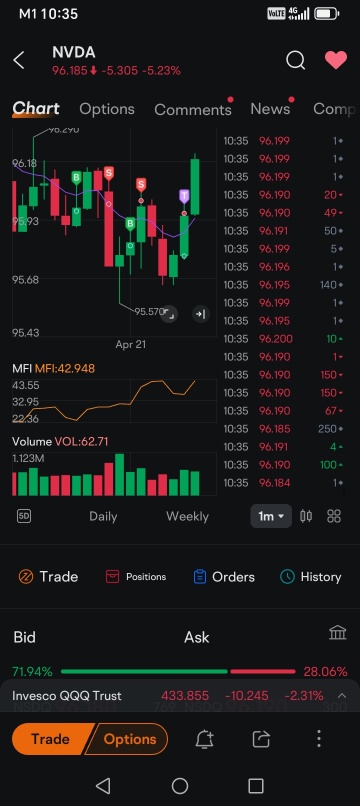
Task: Tap the share icon at bottom
Action: tap(261, 739)
